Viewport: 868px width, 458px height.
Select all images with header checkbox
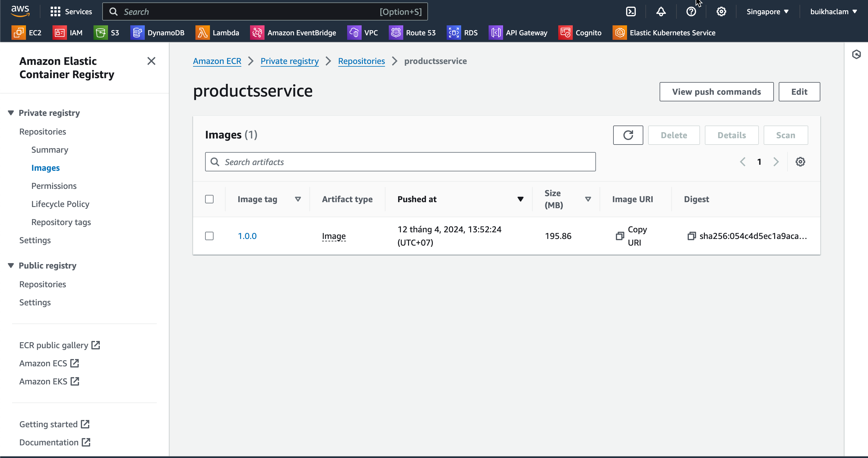(209, 199)
